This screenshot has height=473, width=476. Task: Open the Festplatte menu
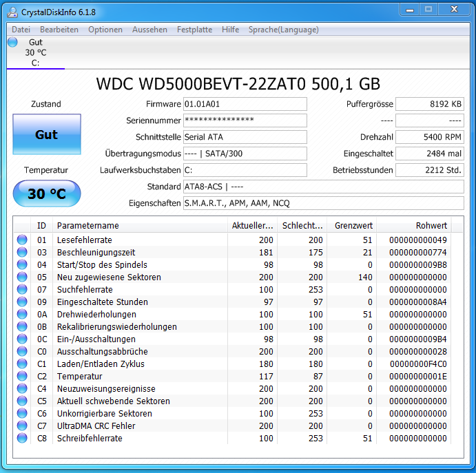pos(194,30)
